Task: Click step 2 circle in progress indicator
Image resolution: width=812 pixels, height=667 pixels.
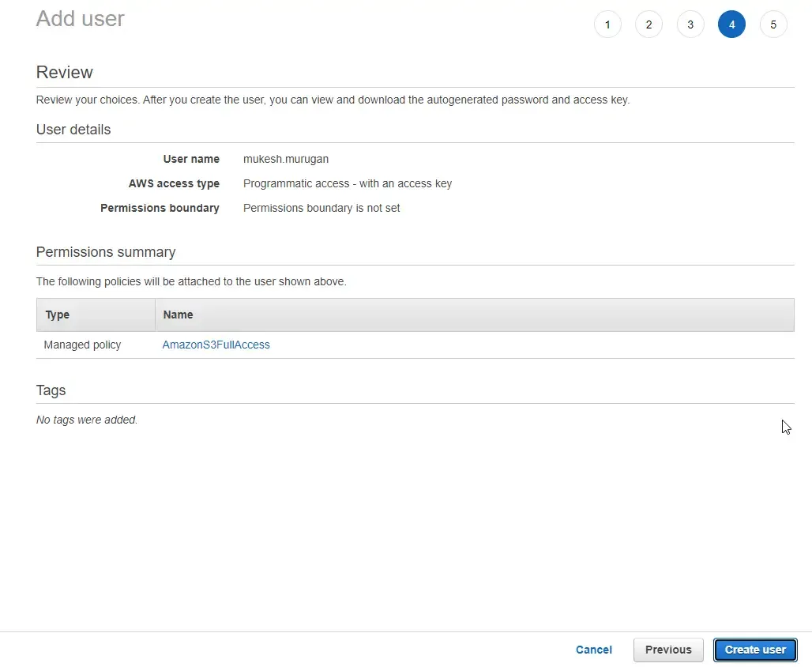Action: pyautogui.click(x=648, y=24)
